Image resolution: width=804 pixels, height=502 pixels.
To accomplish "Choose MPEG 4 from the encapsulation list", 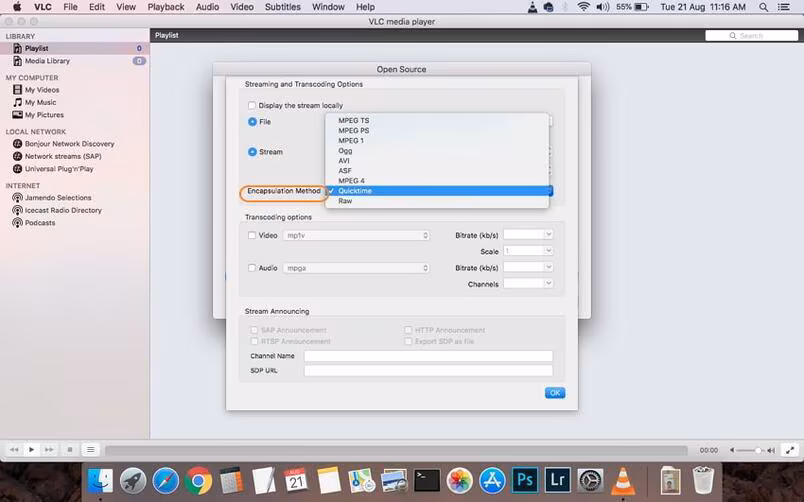I will [437, 180].
